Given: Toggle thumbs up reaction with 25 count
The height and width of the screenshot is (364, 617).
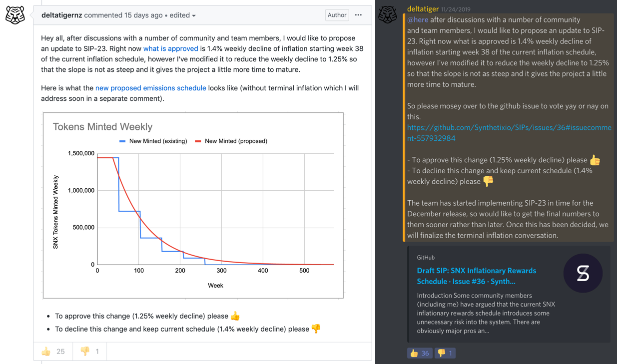Looking at the screenshot, I should coord(53,352).
